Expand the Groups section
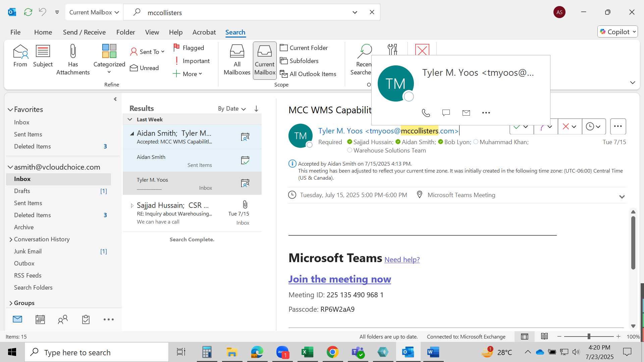The height and width of the screenshot is (362, 644). pyautogui.click(x=11, y=303)
